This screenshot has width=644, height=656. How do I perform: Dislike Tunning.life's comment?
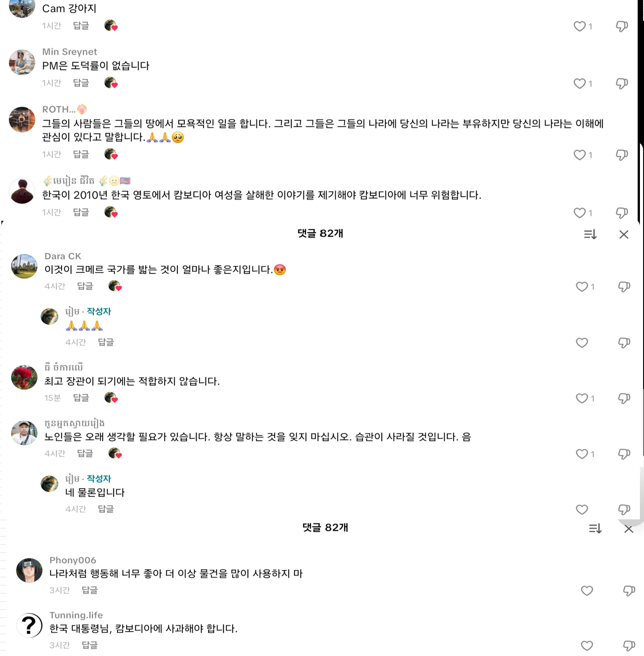pyautogui.click(x=629, y=646)
